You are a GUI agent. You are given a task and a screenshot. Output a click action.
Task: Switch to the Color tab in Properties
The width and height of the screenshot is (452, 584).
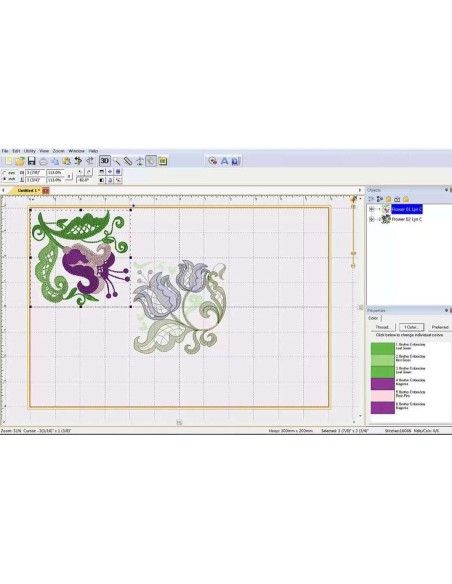pyautogui.click(x=373, y=318)
